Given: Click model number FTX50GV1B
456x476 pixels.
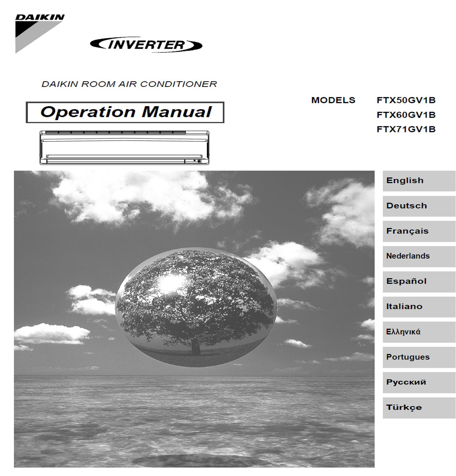Looking at the screenshot, I should (x=406, y=100).
